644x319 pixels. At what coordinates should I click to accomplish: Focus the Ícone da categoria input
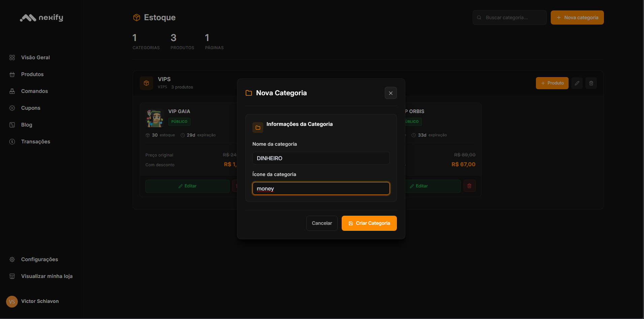(x=321, y=188)
